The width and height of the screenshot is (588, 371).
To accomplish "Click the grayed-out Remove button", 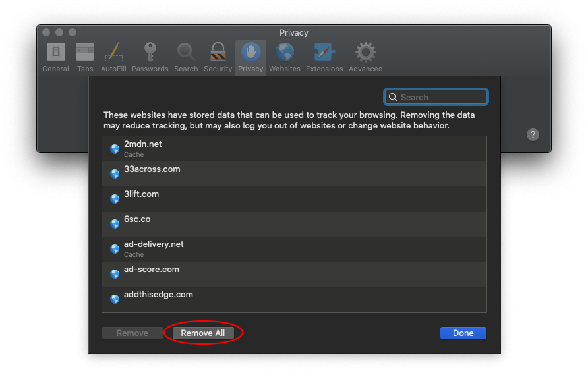I will pos(132,333).
